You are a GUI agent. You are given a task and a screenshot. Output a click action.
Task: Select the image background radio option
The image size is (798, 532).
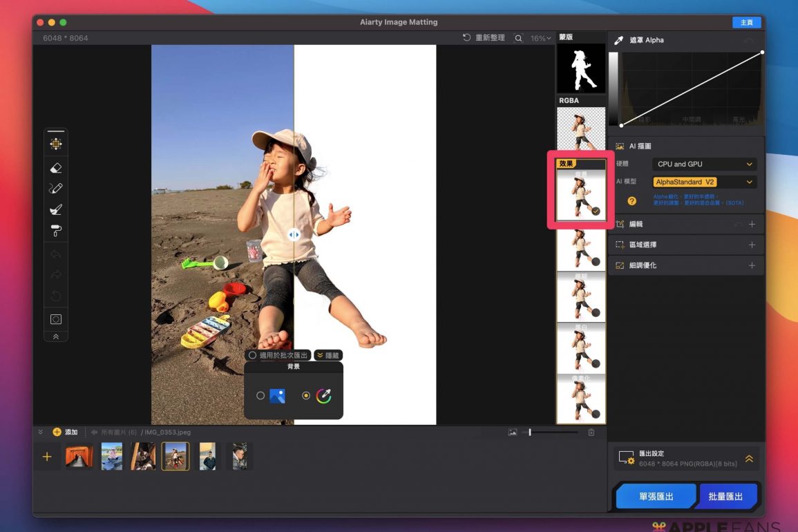pyautogui.click(x=260, y=396)
